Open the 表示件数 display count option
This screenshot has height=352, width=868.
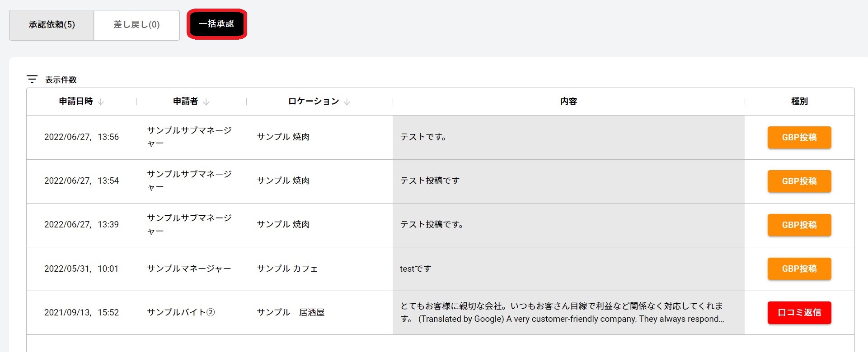[61, 80]
